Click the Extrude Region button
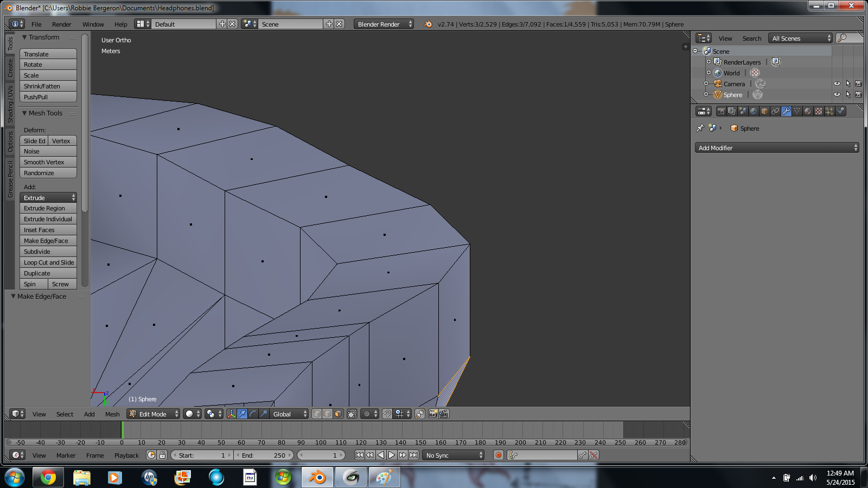 (48, 208)
